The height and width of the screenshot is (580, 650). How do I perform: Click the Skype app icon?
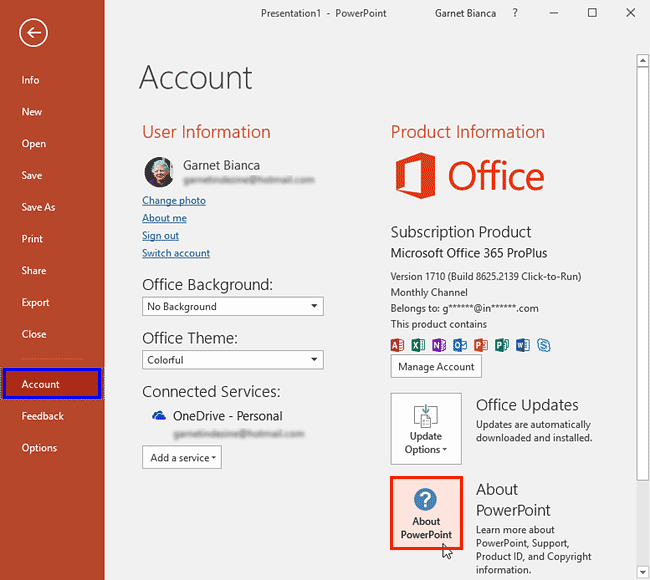point(544,345)
